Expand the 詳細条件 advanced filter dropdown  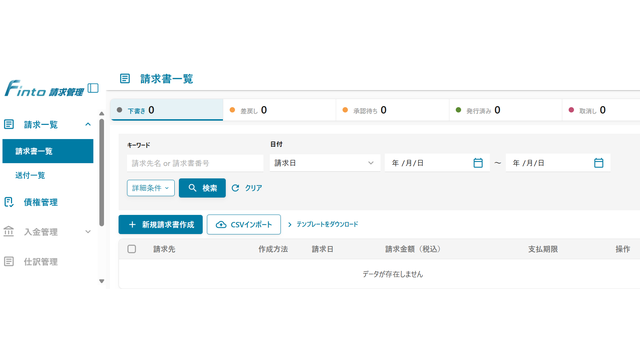pos(151,188)
